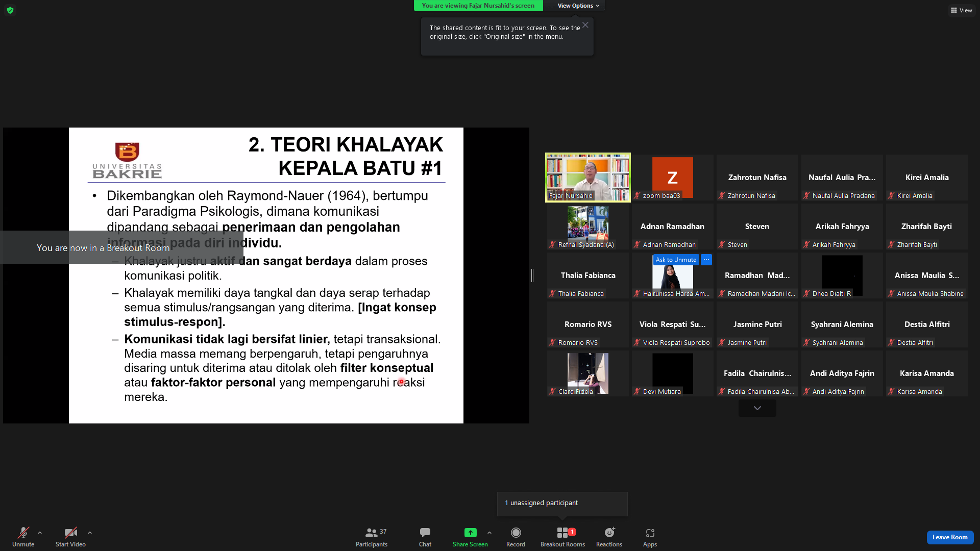The width and height of the screenshot is (980, 551).
Task: Click the muted mic icon on Syahrani Alemina's tile
Action: tap(806, 343)
